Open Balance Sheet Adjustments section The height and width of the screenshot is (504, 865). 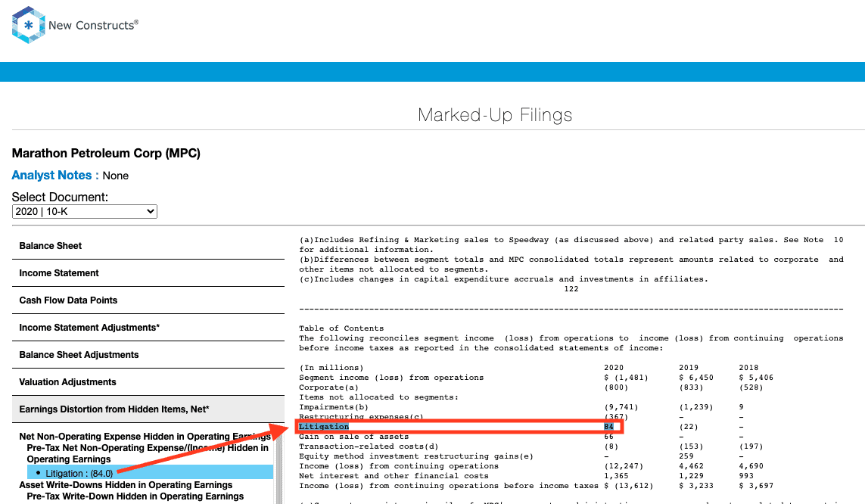pos(148,355)
